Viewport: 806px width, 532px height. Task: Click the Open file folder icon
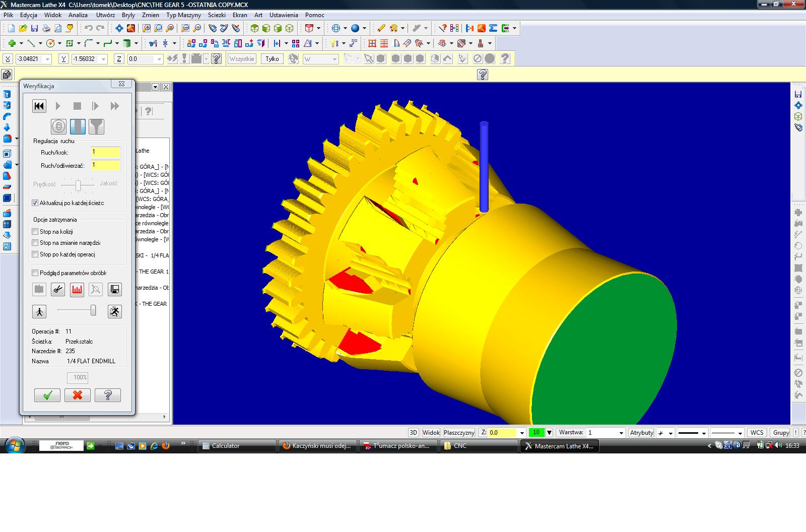pyautogui.click(x=23, y=28)
